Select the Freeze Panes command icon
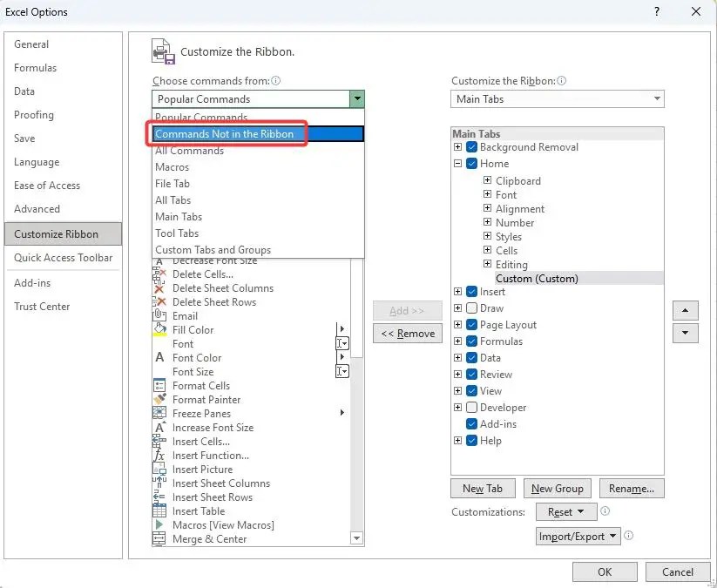This screenshot has height=588, width=717. coord(160,414)
